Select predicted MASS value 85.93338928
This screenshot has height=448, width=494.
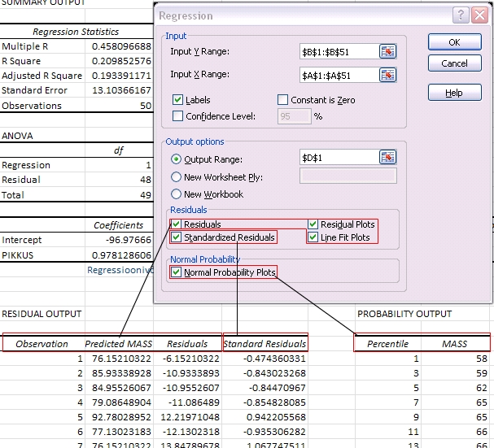[120, 373]
